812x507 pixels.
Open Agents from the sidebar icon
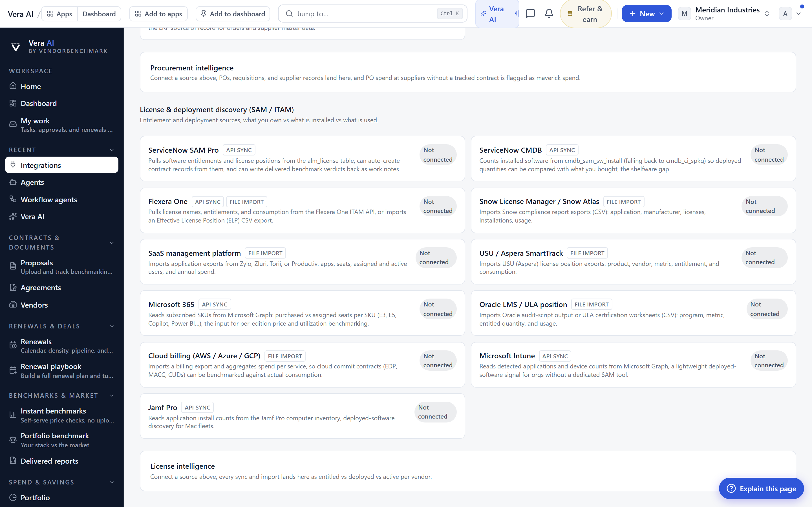click(x=13, y=182)
